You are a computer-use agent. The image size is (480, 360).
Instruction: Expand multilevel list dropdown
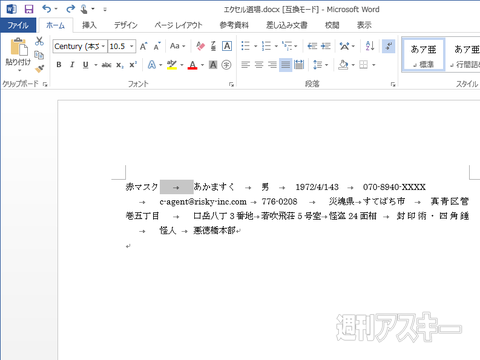(x=295, y=46)
